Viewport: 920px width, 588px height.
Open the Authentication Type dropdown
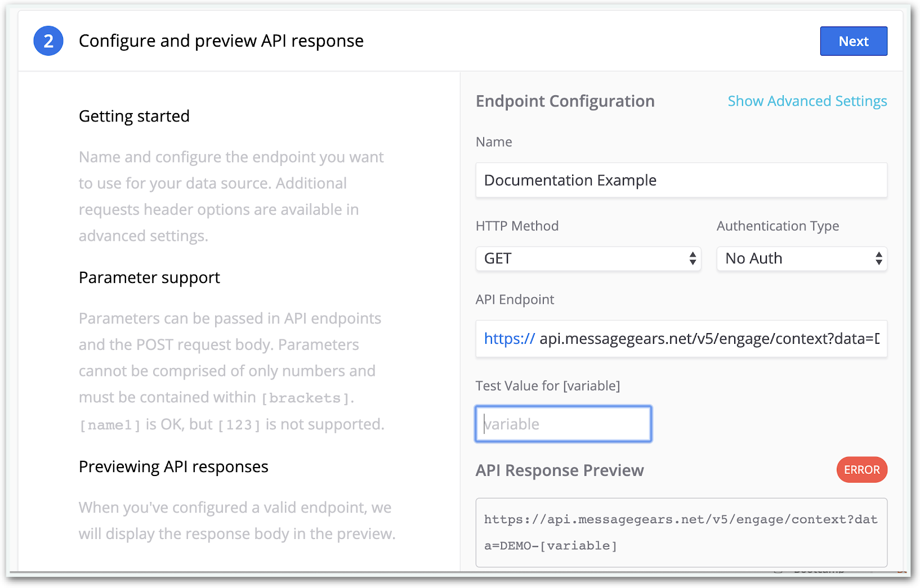[801, 258]
